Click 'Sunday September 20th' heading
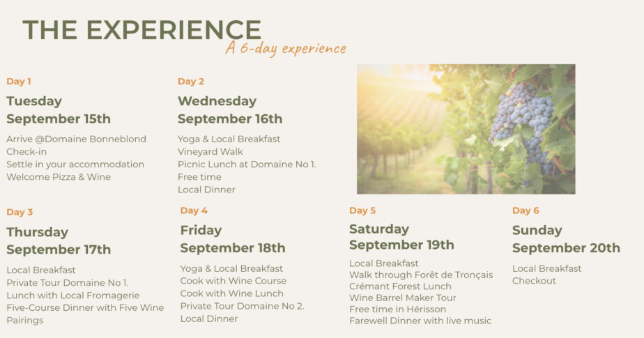 (567, 239)
